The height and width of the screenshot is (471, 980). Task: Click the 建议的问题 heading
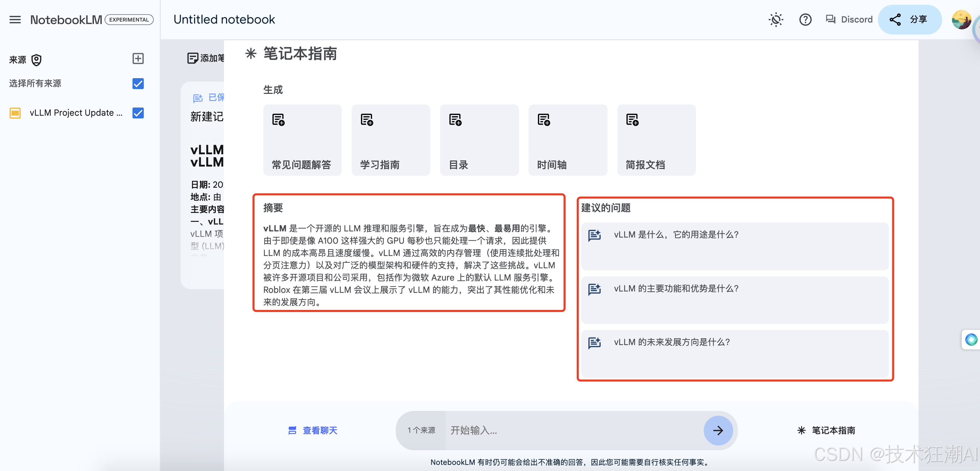(606, 208)
